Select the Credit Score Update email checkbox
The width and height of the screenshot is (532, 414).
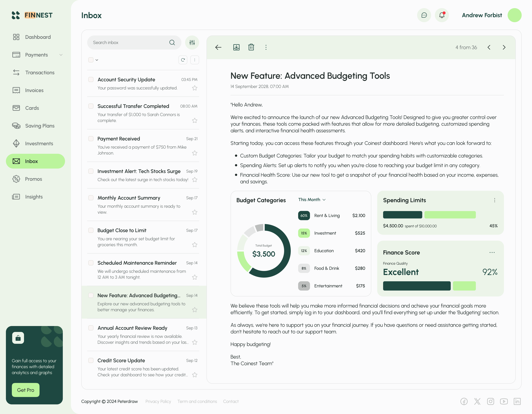(91, 360)
